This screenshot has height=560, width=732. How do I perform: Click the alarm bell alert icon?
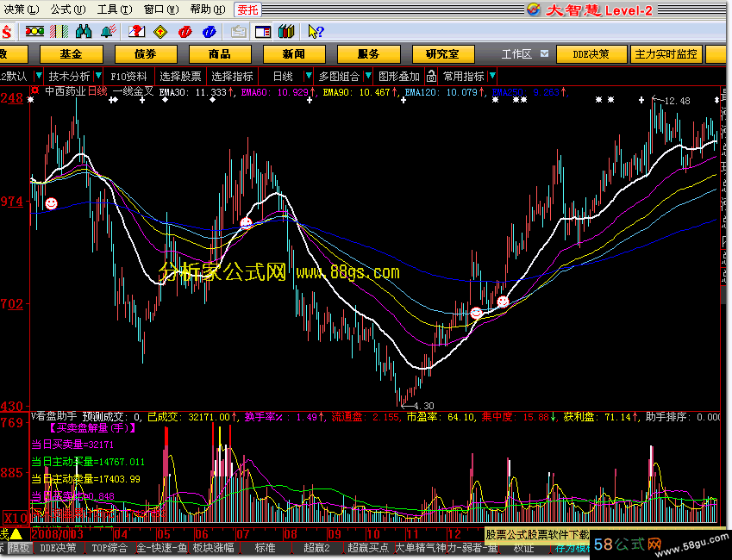109,32
